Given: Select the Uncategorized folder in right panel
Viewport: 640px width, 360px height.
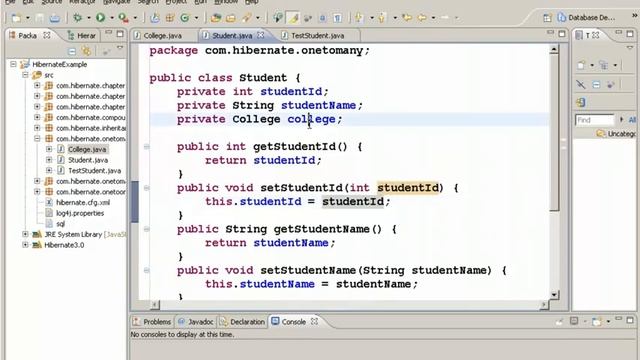Looking at the screenshot, I should click(x=617, y=133).
